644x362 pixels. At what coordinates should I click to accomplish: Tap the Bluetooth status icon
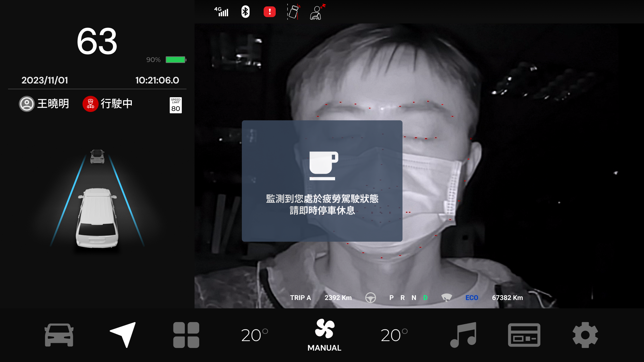(x=246, y=12)
